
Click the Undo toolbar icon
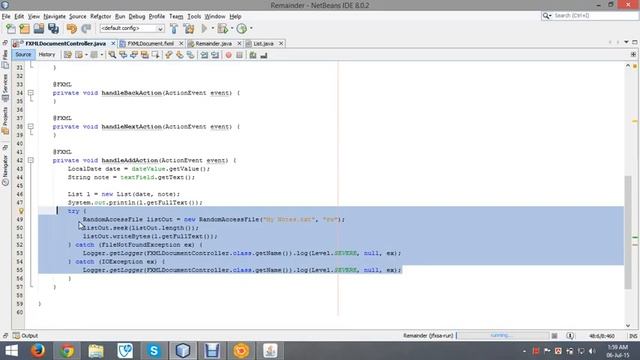click(72, 29)
